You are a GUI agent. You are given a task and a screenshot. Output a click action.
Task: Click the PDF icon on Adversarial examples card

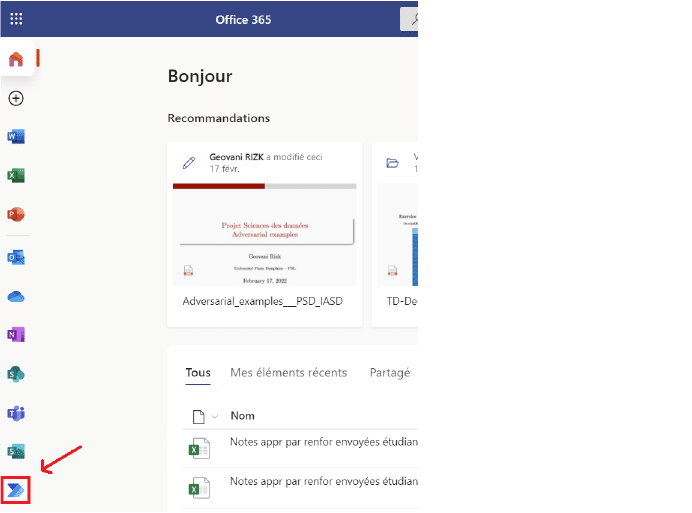coord(188,270)
